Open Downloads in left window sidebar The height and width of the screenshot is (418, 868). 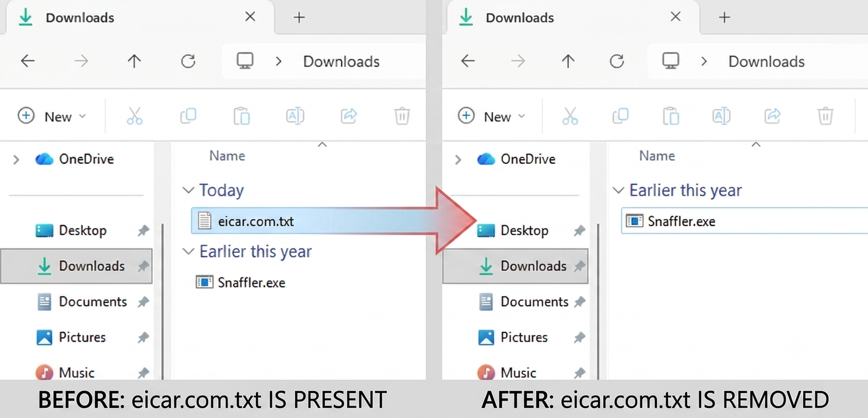76,266
